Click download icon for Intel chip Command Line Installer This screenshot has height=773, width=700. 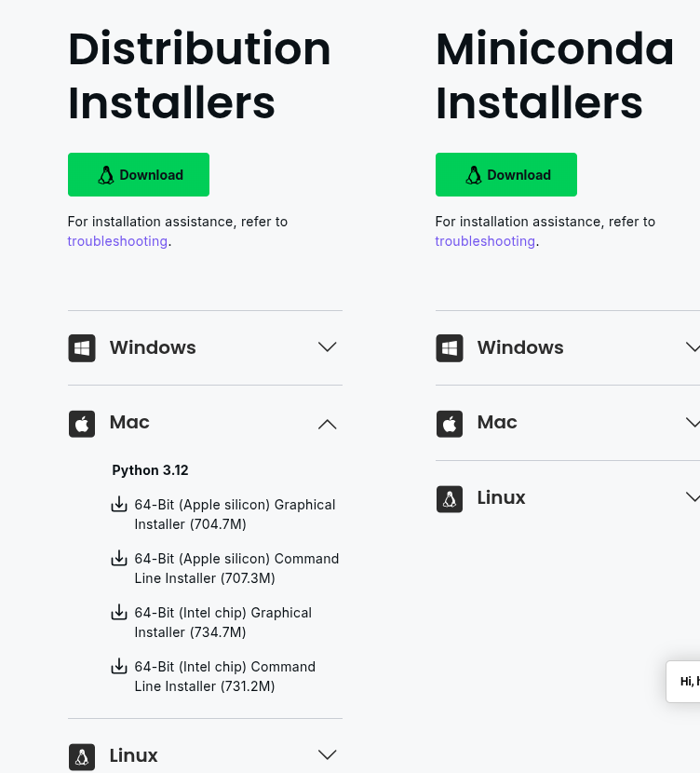[119, 666]
